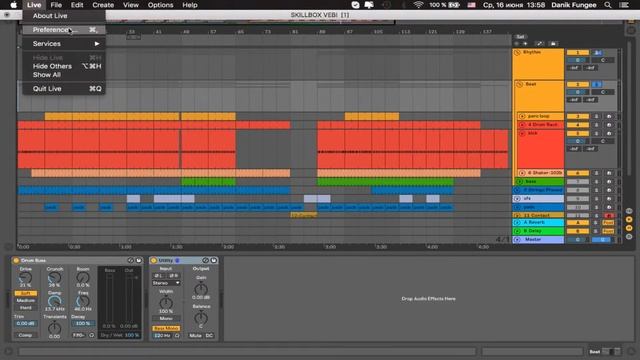Expand the Services submenu
This screenshot has height=360, width=640.
click(64, 44)
